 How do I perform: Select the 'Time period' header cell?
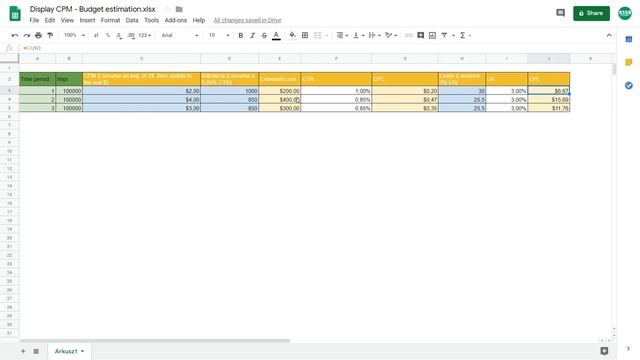tap(37, 79)
